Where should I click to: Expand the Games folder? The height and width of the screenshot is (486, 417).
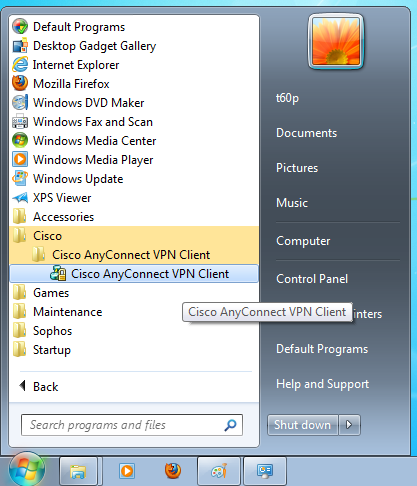click(134, 293)
